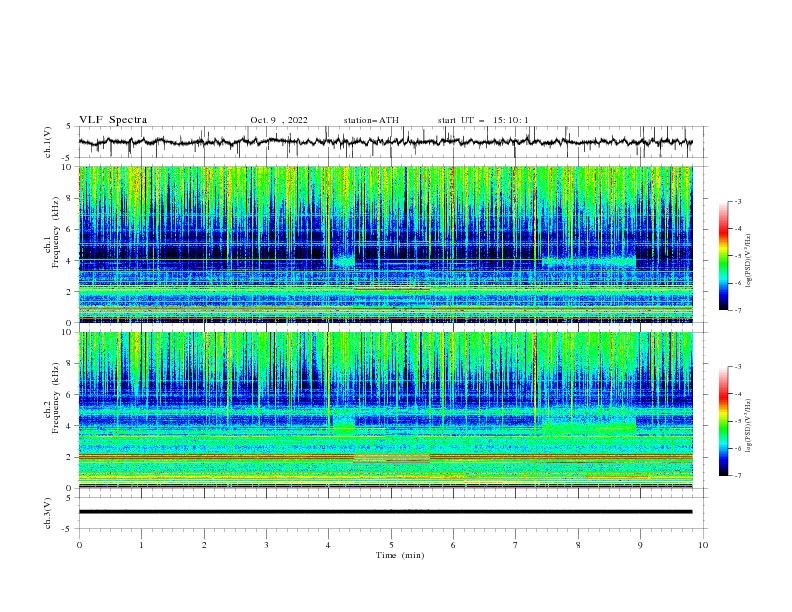Click time axis tick label "7"
This screenshot has height=612, width=792.
point(516,545)
